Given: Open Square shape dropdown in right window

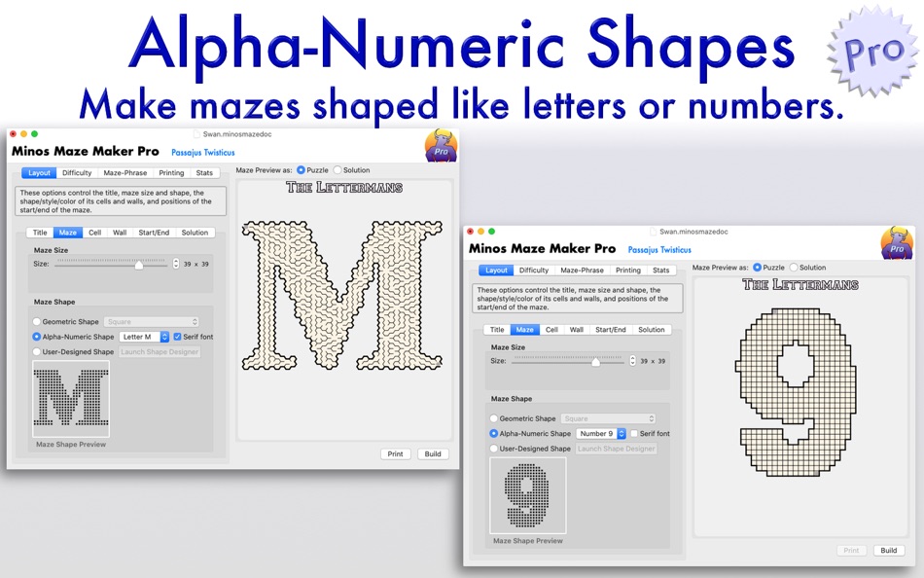Looking at the screenshot, I should pyautogui.click(x=608, y=418).
